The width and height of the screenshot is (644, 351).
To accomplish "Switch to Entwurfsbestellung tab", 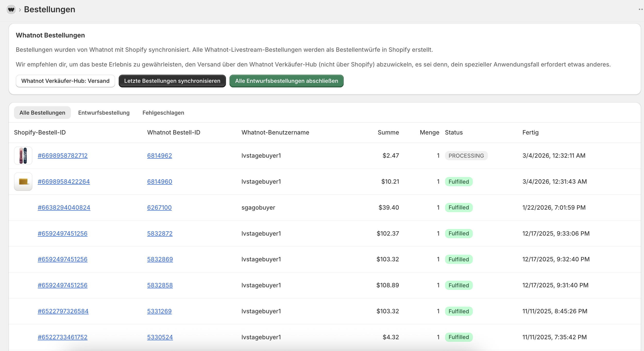I will pyautogui.click(x=104, y=113).
